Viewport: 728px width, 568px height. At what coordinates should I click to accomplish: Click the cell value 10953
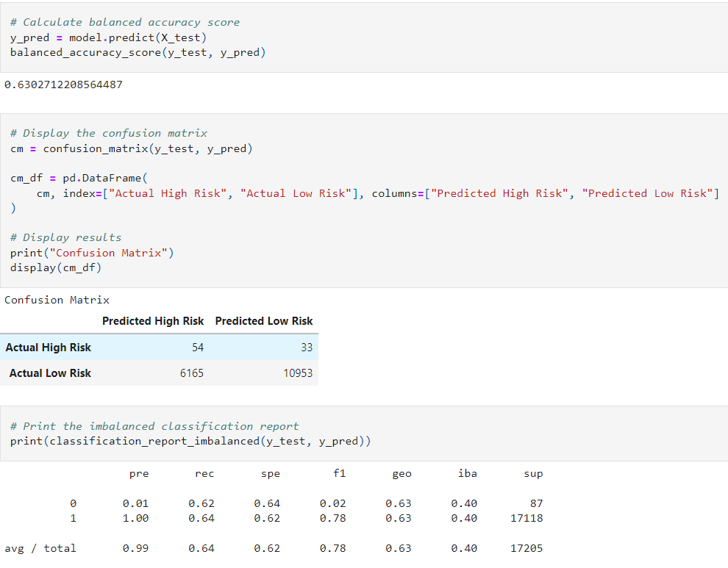tap(298, 373)
